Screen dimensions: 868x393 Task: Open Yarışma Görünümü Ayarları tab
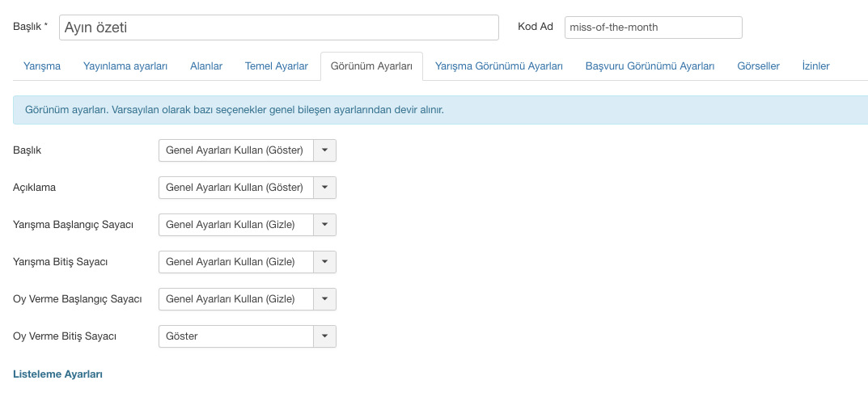coord(499,66)
